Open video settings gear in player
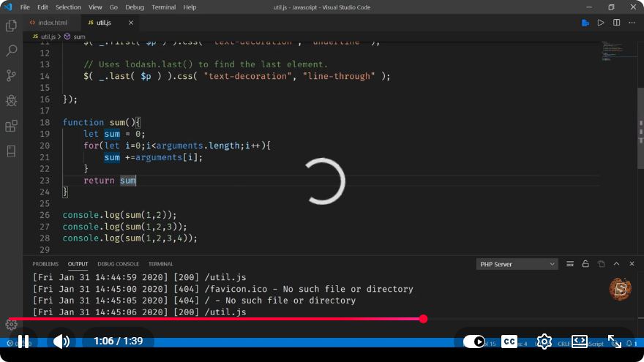 tap(544, 341)
